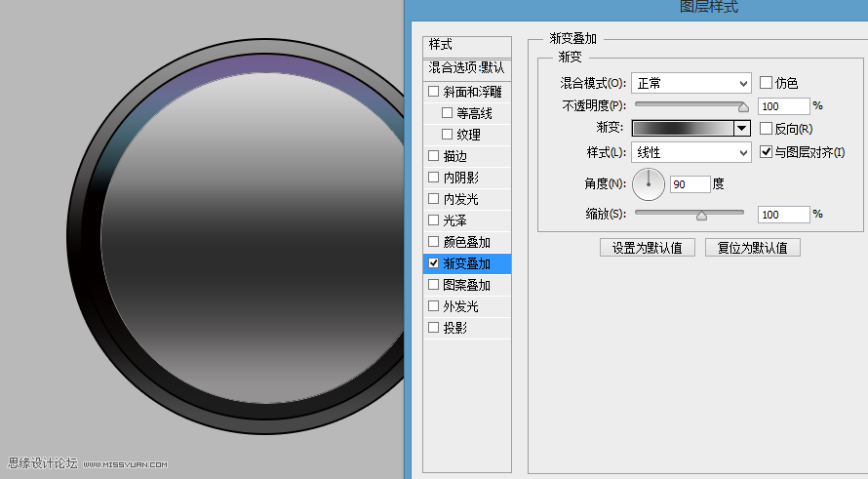The image size is (868, 479).
Task: Select the 投影 style entry
Action: click(455, 328)
